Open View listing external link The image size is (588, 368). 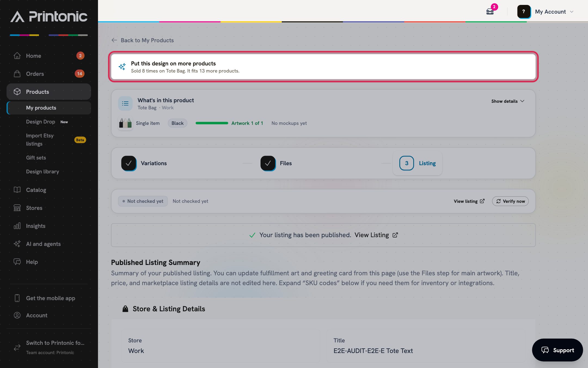tap(469, 201)
